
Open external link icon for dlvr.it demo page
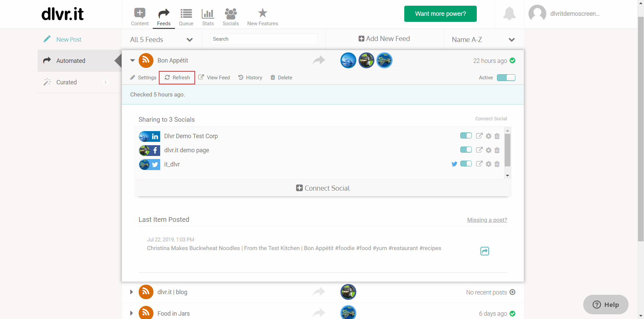pos(479,150)
